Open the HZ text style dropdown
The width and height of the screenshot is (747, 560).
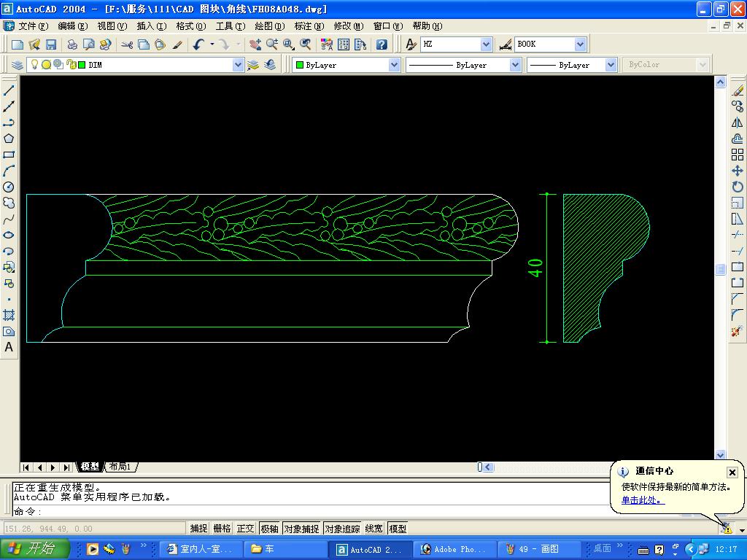pyautogui.click(x=486, y=44)
